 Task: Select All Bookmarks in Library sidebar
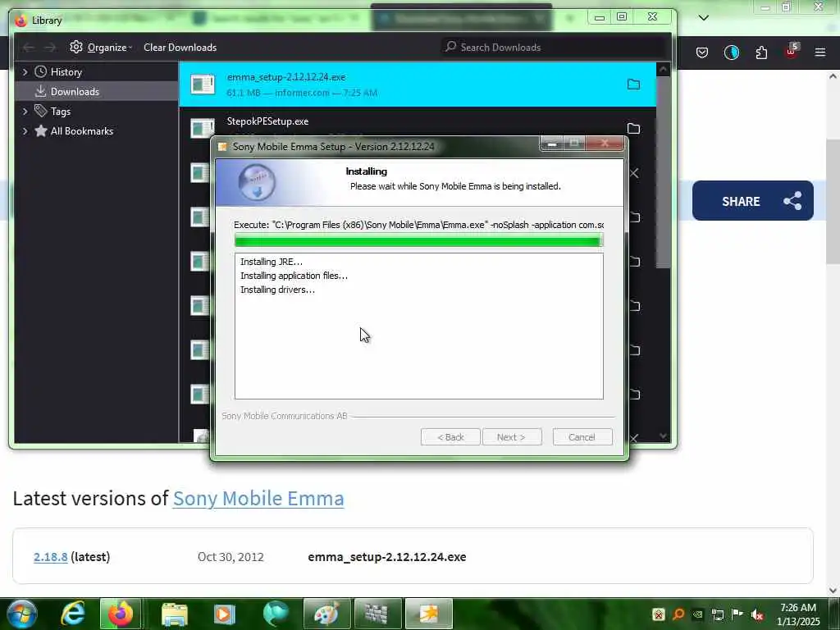81,130
